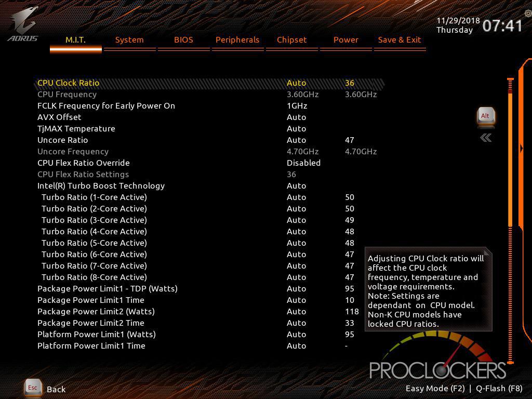
Task: Expand the right side panel arrow
Action: click(x=522, y=148)
